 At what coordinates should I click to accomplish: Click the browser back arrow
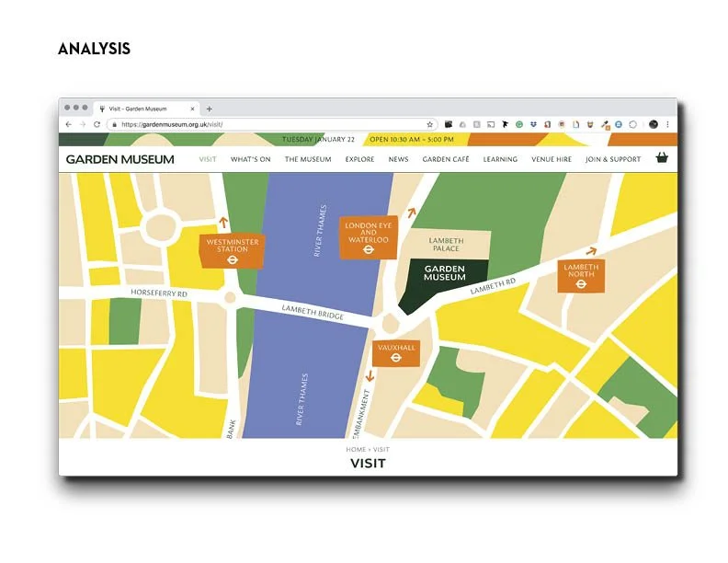[69, 124]
